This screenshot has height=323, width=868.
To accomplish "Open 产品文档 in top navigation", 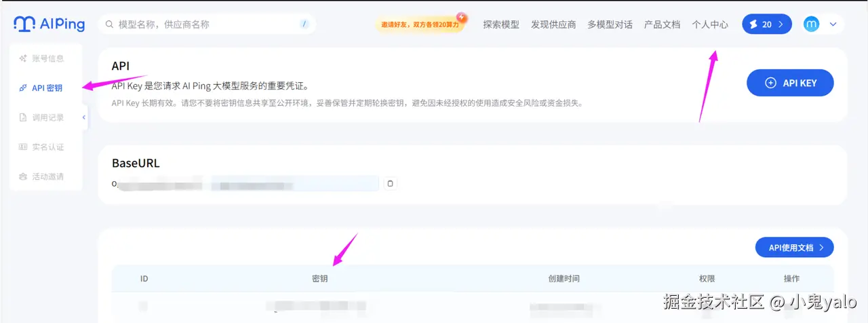I will [662, 24].
